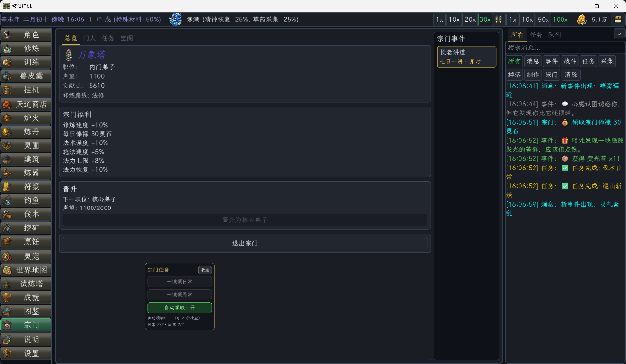626x364 pixels.
Task: Open the 兽皮囊 bag sidebar icon
Action: click(x=7, y=76)
